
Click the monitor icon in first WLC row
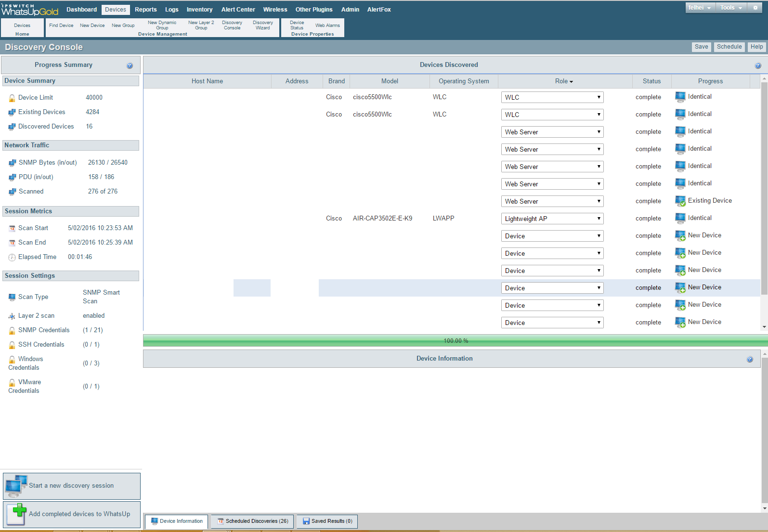click(680, 97)
